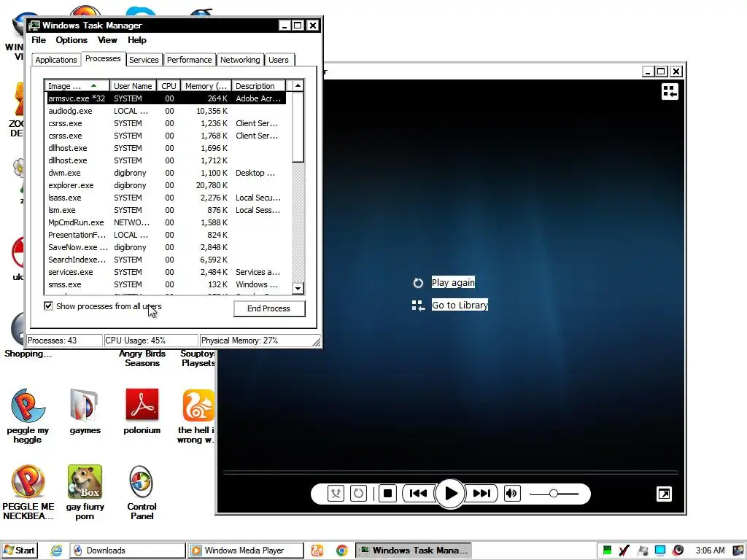Click the peggle my heggle desktop icon
The height and width of the screenshot is (560, 747).
coord(28,416)
